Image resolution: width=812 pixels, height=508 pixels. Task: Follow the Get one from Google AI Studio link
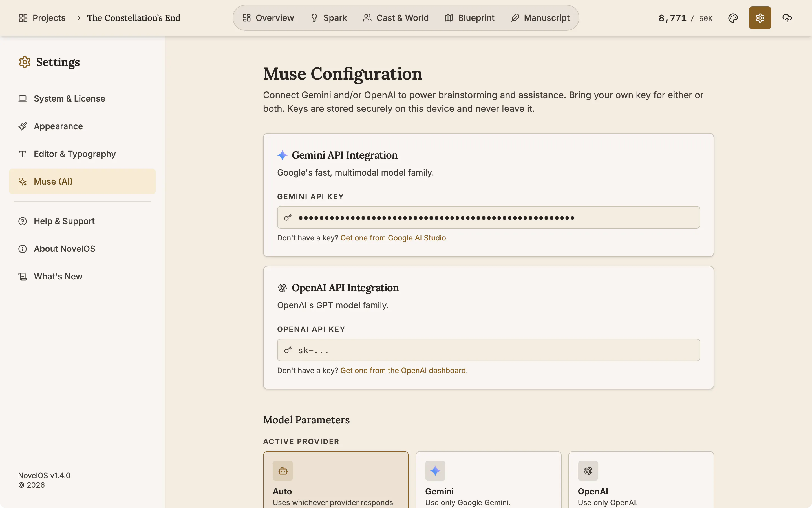click(x=393, y=238)
